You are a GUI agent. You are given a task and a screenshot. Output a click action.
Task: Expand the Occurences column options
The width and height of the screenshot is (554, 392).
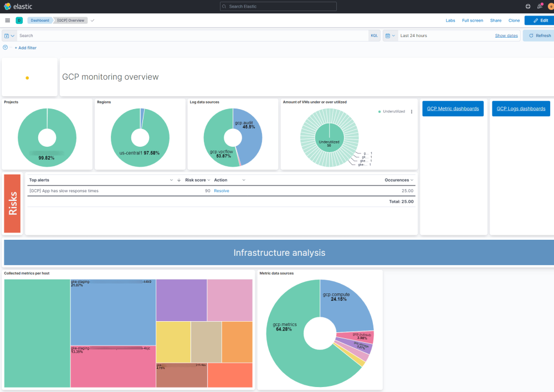412,179
